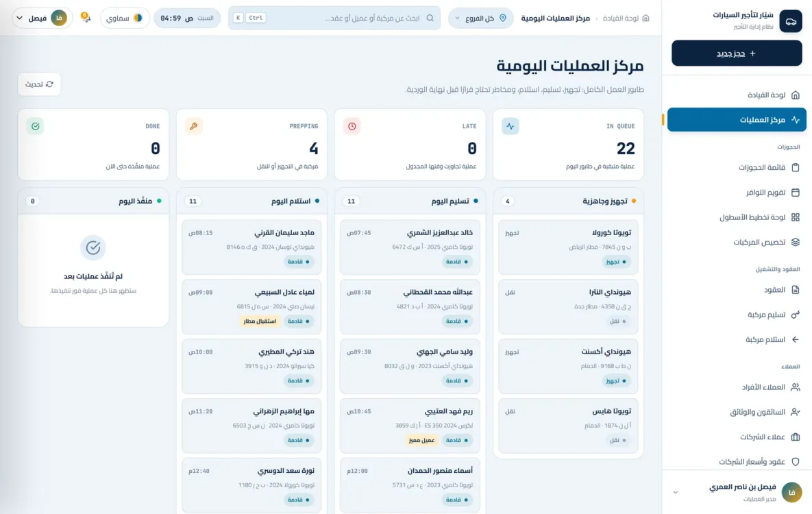The width and height of the screenshot is (812, 514).
Task: Open تسليم مركبة sidebar item
Action: click(737, 315)
